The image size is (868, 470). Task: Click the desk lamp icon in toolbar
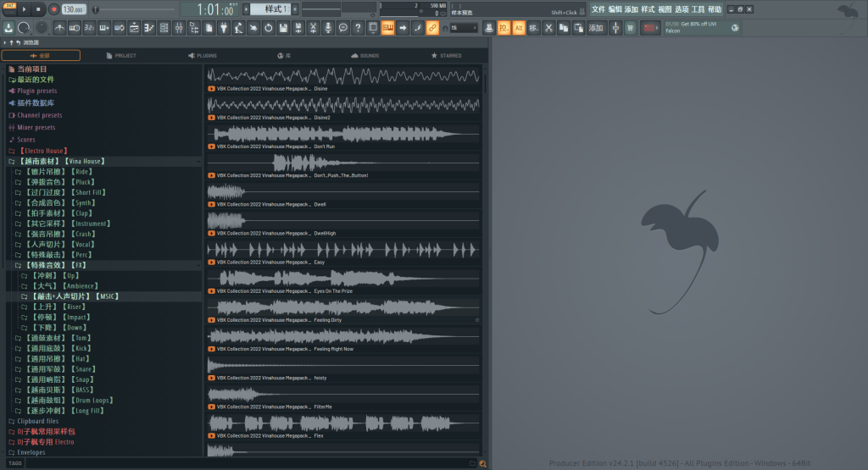pos(238,28)
